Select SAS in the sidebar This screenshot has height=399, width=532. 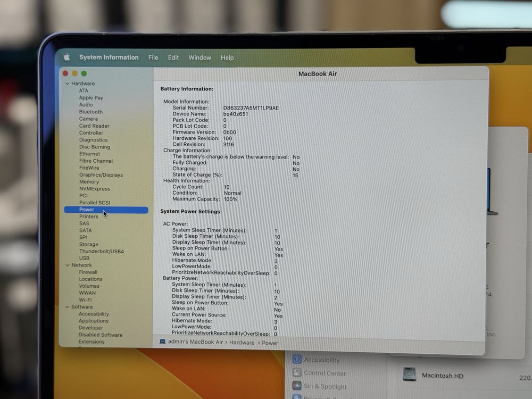coord(84,223)
